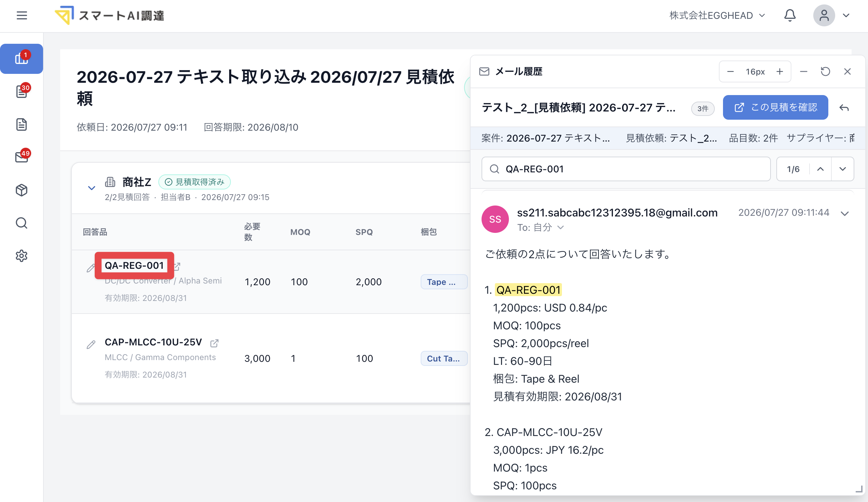This screenshot has width=868, height=502.
Task: Collapse the mail message with its chevron
Action: [x=845, y=213]
